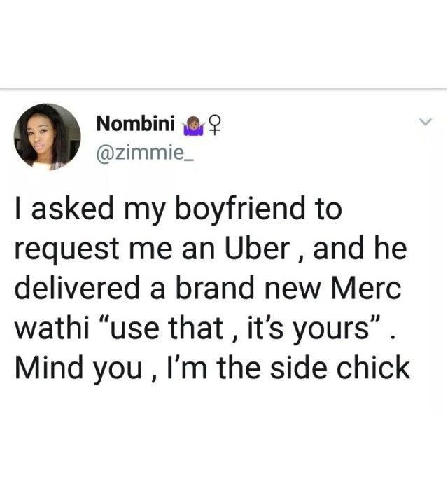The width and height of the screenshot is (448, 498).
Task: Select the word "Uber" in tweet
Action: tap(258, 249)
